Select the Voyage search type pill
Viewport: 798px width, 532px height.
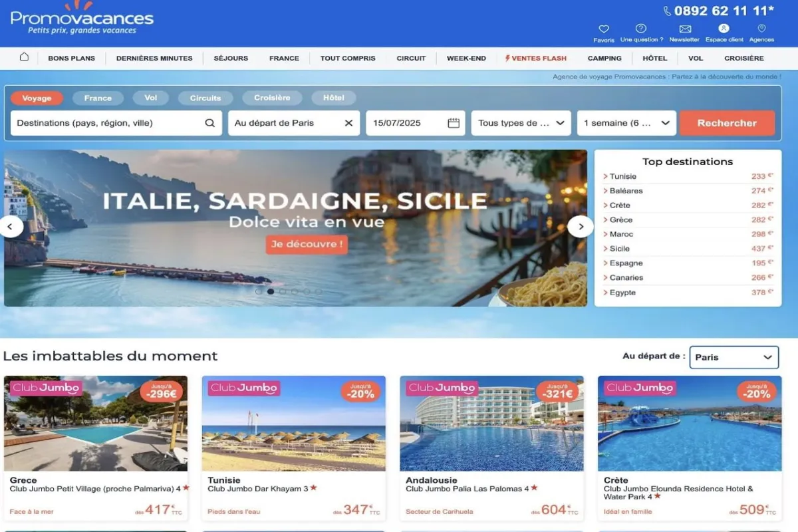tap(37, 98)
